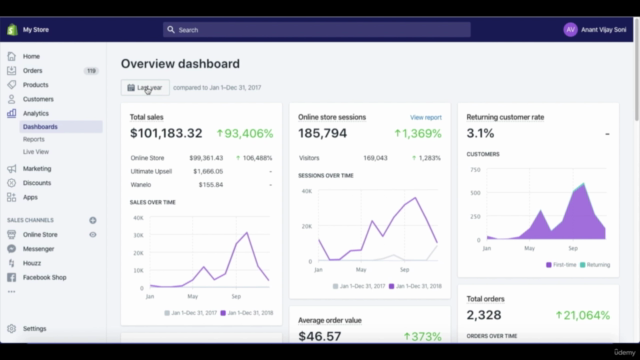Click the calendar icon in Last year
The width and height of the screenshot is (640, 360).
click(131, 87)
